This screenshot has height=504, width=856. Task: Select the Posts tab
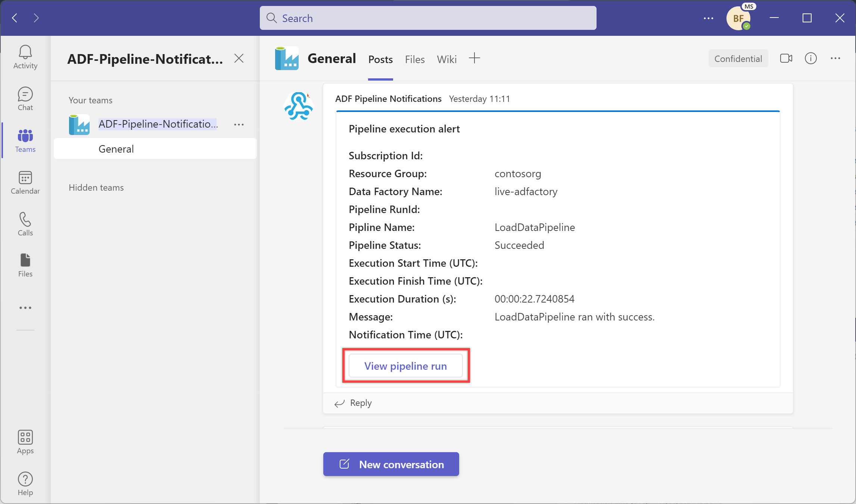(x=380, y=58)
